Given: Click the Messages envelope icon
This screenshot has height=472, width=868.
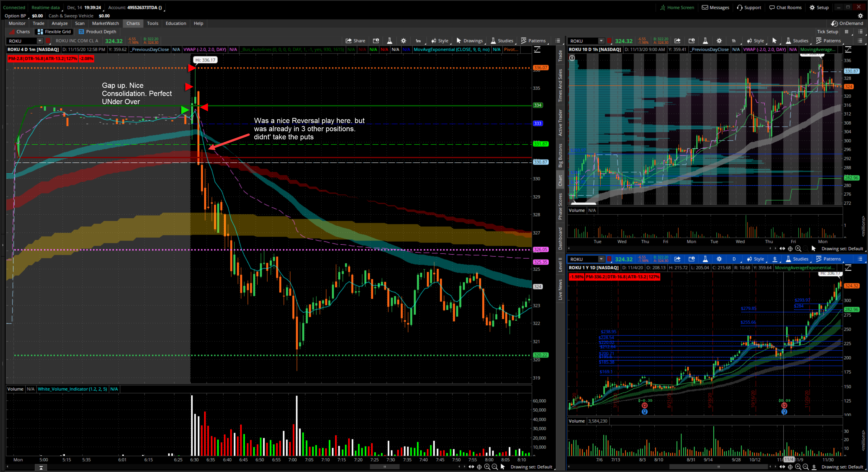Looking at the screenshot, I should (705, 7).
